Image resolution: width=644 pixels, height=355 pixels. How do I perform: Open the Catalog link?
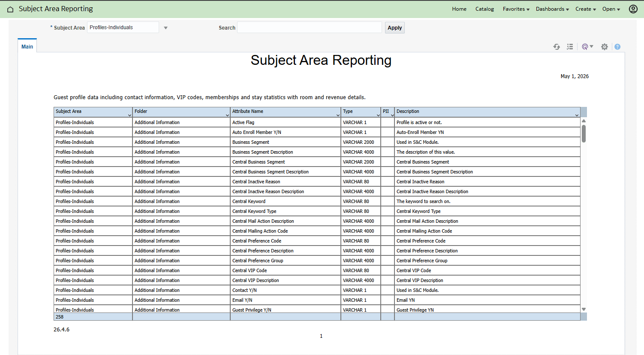(485, 9)
